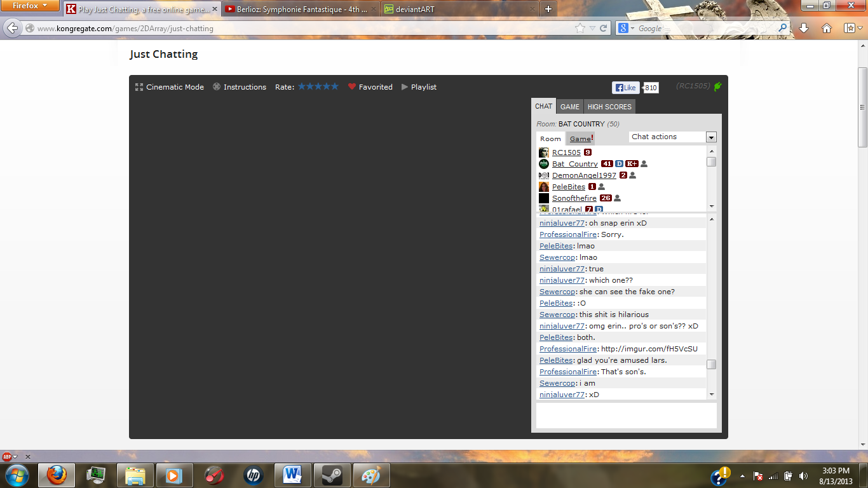Switch to the Game chat room tab
The image size is (868, 488).
[581, 139]
